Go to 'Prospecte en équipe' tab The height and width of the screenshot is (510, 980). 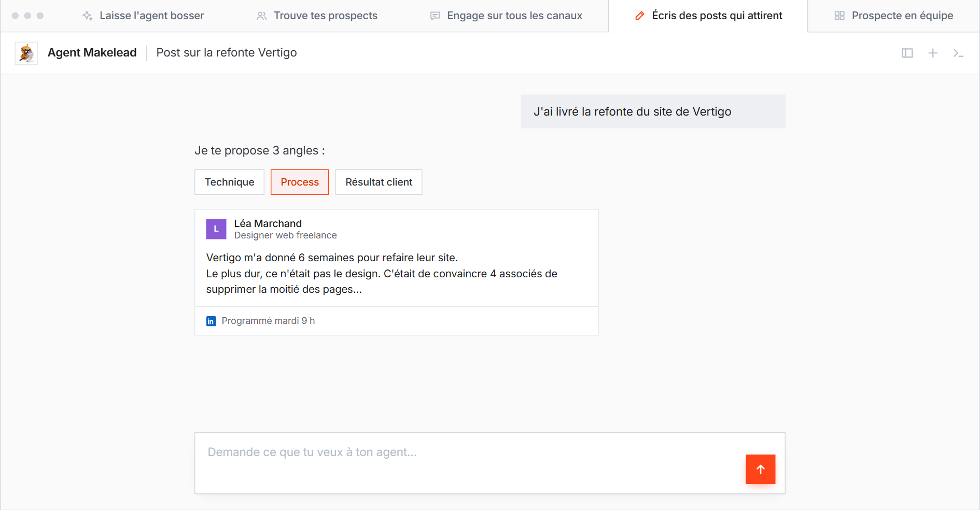coord(894,16)
